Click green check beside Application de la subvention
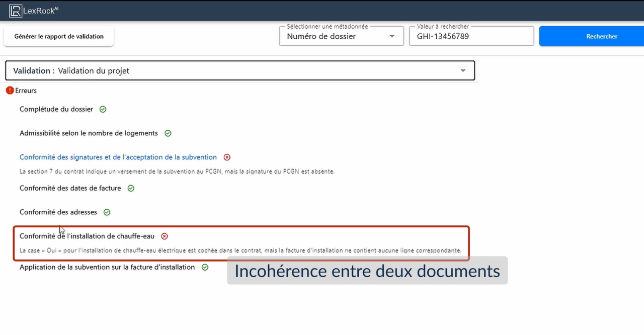 click(205, 268)
